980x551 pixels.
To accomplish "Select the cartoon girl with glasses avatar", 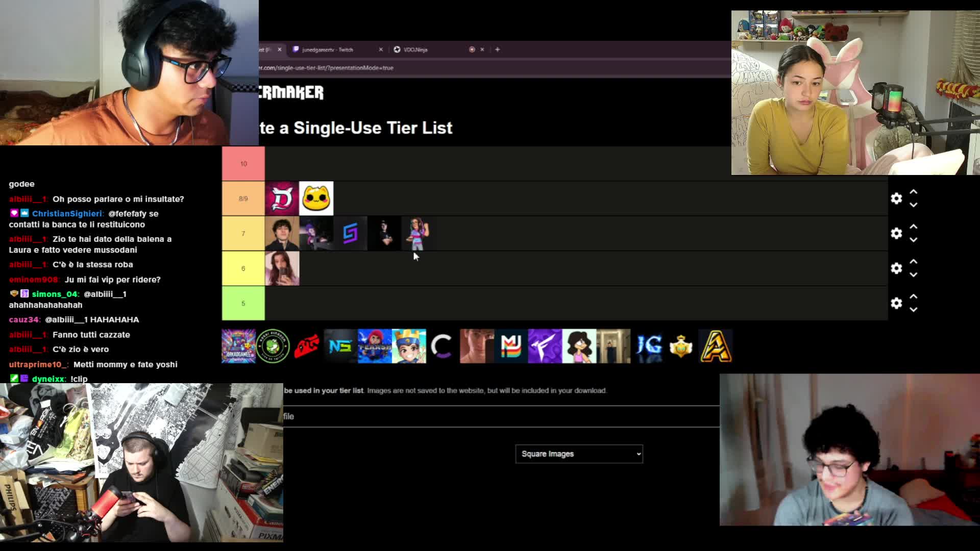I will [x=579, y=346].
